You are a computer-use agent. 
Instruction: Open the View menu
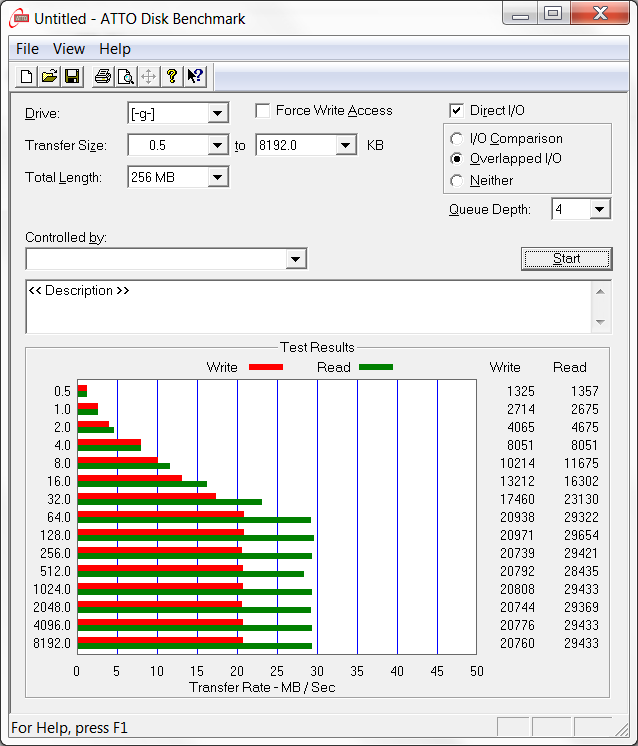(x=69, y=48)
